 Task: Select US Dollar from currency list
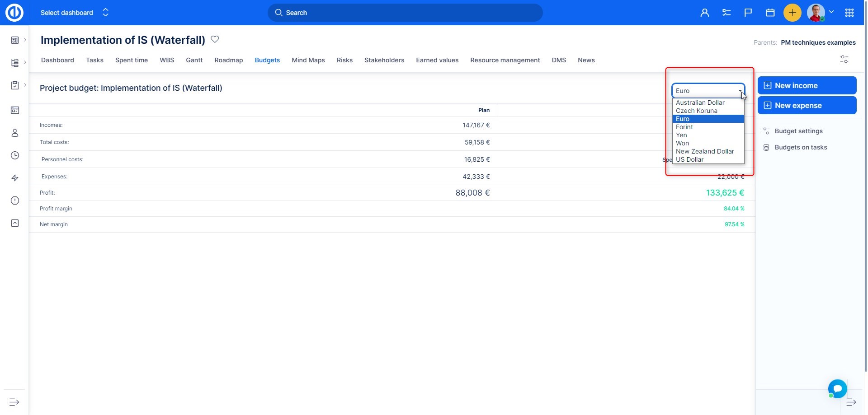point(689,159)
